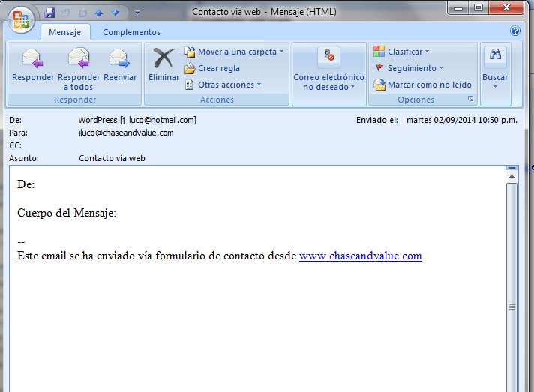
Task: Delete message with Eliminar X icon
Action: pos(163,58)
